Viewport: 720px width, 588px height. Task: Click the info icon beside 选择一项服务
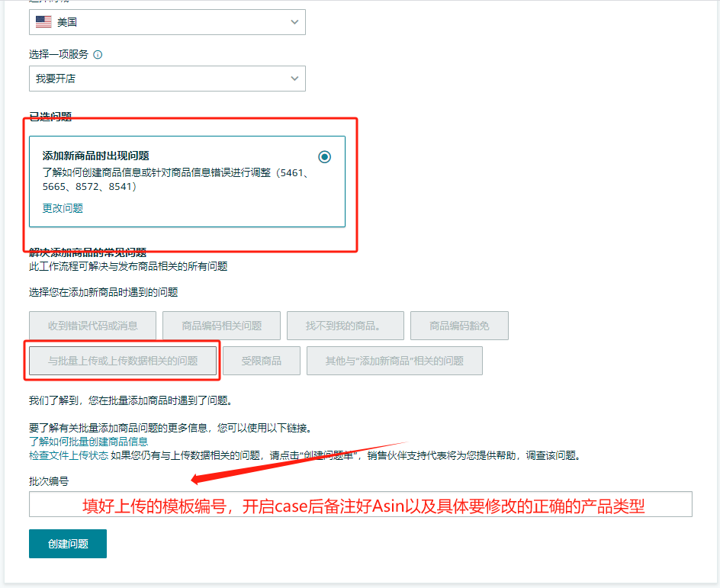[98, 55]
